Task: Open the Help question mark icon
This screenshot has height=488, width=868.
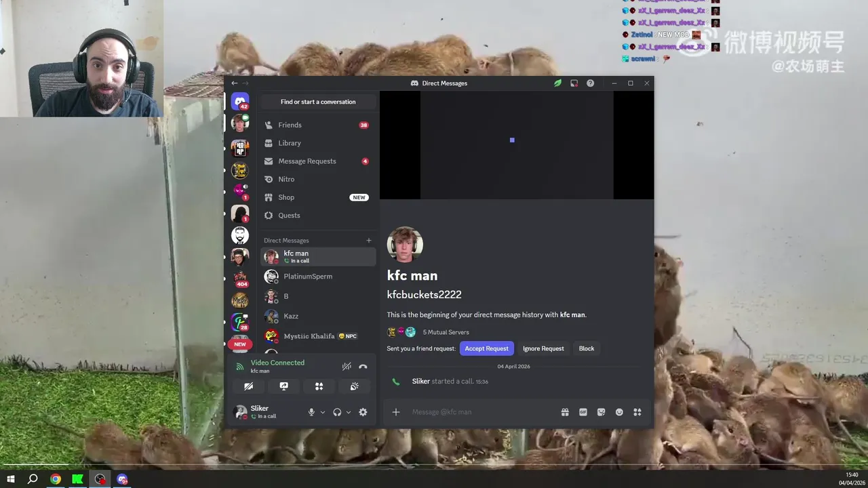Action: [590, 83]
